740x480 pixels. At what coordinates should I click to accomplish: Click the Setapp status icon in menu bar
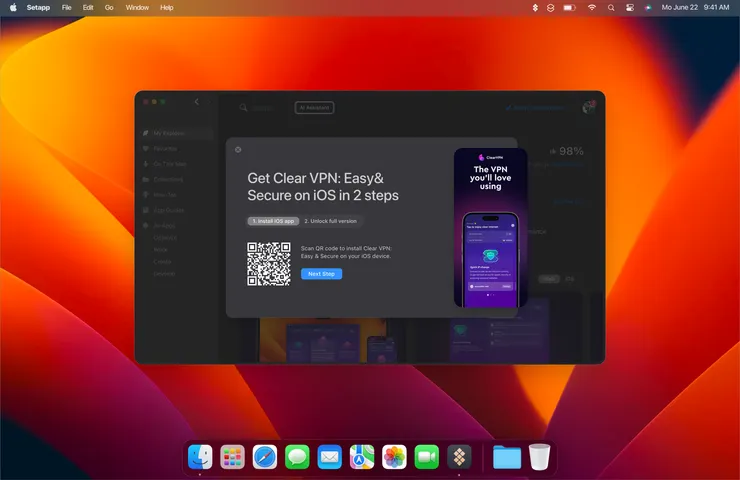point(550,8)
